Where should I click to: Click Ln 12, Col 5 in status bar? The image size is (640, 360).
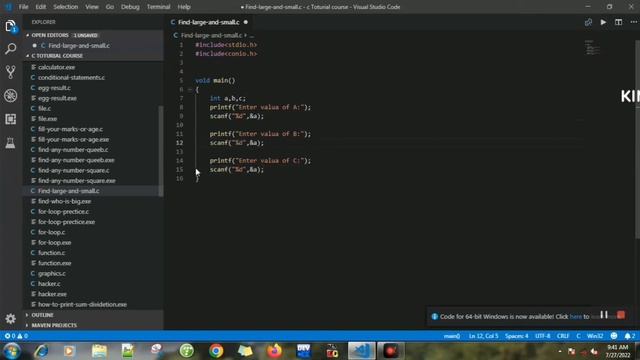[x=484, y=336]
